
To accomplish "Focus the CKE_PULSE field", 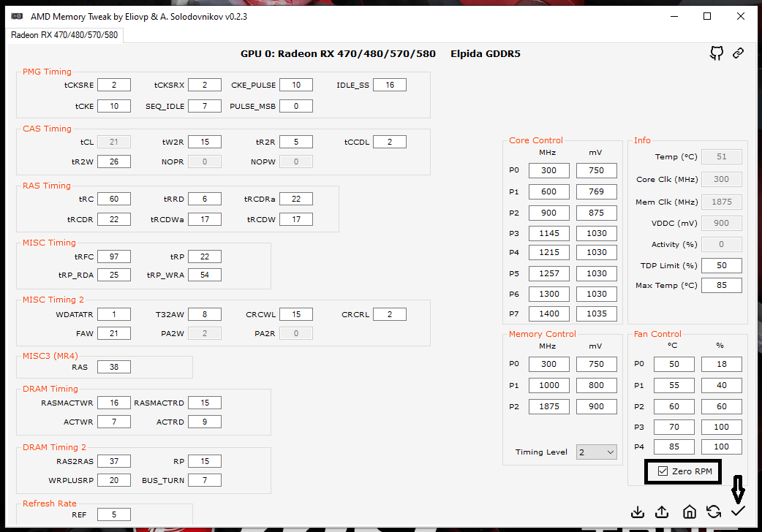I will click(x=296, y=85).
